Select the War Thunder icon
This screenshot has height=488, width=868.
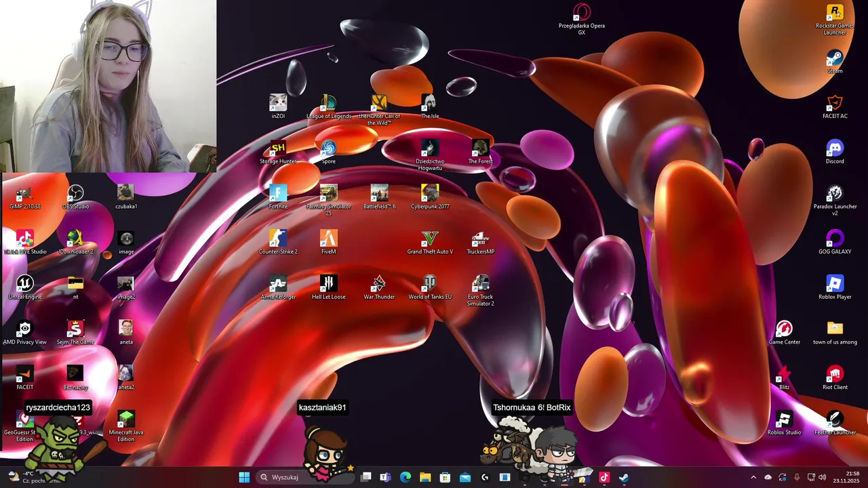[379, 288]
